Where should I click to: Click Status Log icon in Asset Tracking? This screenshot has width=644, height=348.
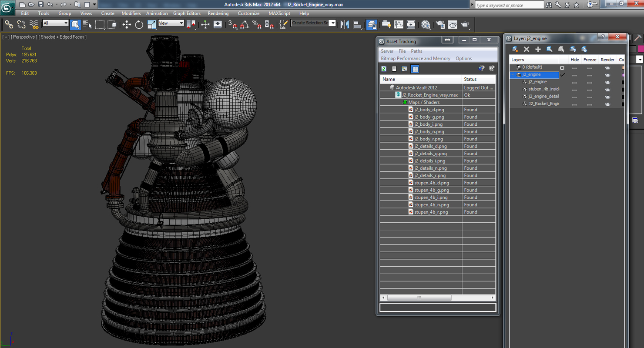coord(394,69)
